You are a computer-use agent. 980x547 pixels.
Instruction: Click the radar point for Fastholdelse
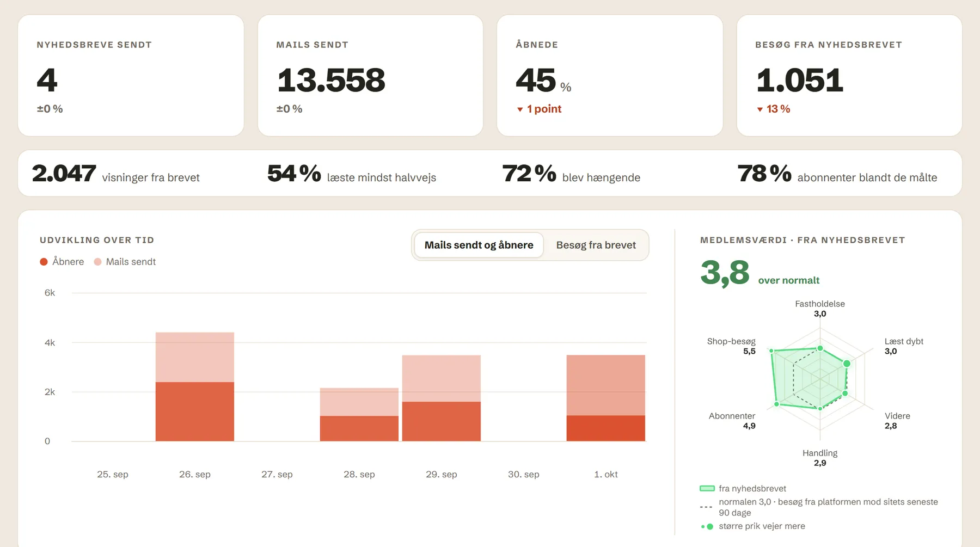point(820,348)
